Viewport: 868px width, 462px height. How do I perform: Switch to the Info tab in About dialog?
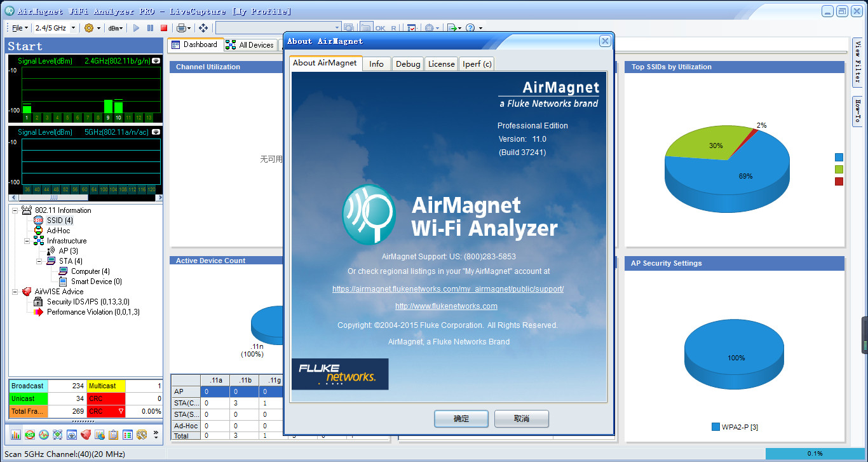coord(376,64)
